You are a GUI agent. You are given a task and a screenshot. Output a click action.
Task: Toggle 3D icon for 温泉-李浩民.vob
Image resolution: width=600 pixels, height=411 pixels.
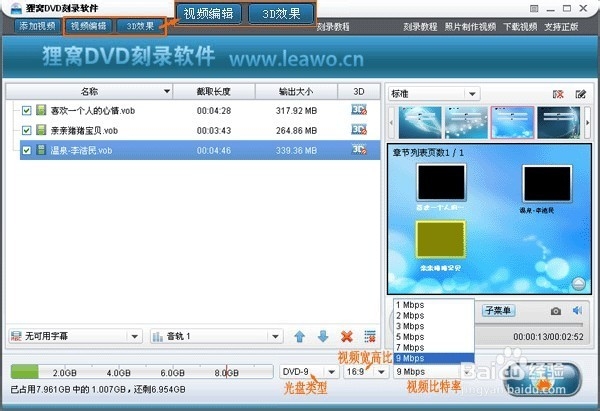click(x=359, y=150)
